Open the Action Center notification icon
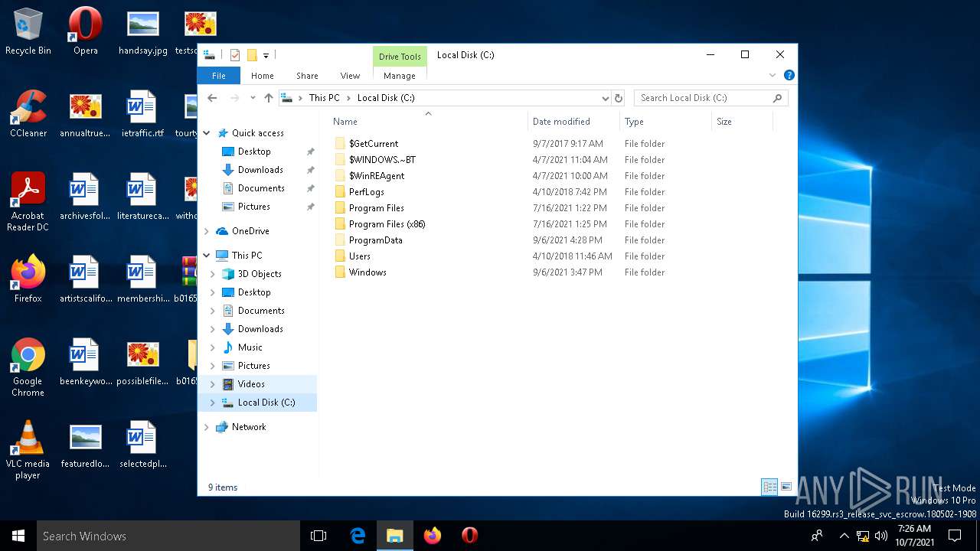 955,536
